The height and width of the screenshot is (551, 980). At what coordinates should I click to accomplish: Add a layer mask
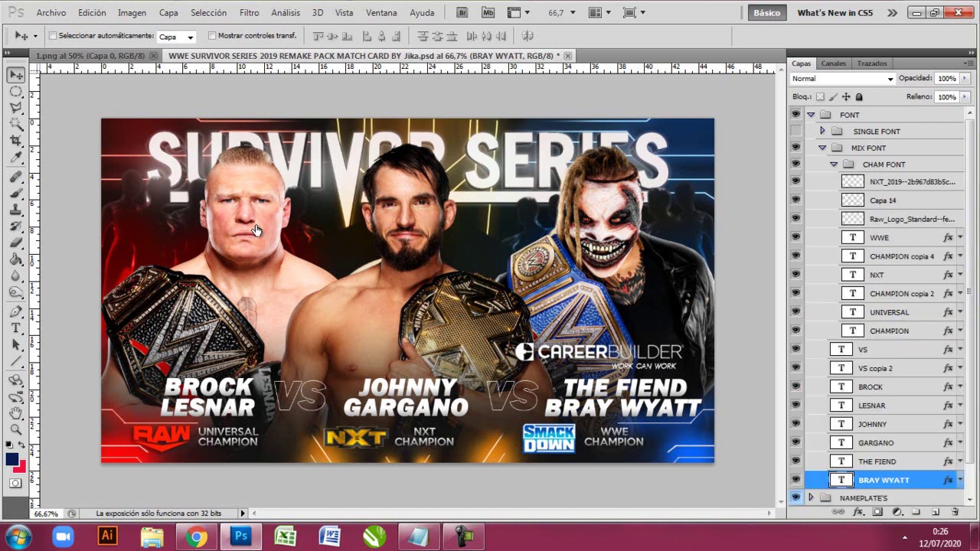pos(877,511)
